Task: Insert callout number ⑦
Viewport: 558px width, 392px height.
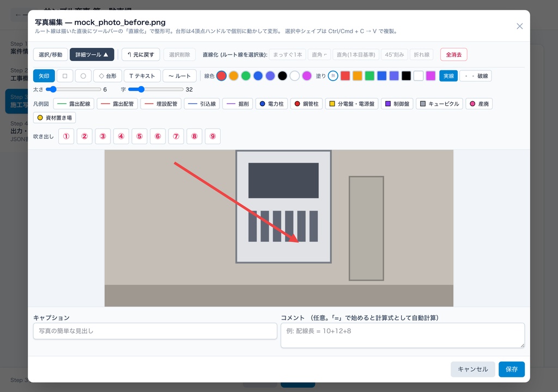Action: click(x=176, y=136)
